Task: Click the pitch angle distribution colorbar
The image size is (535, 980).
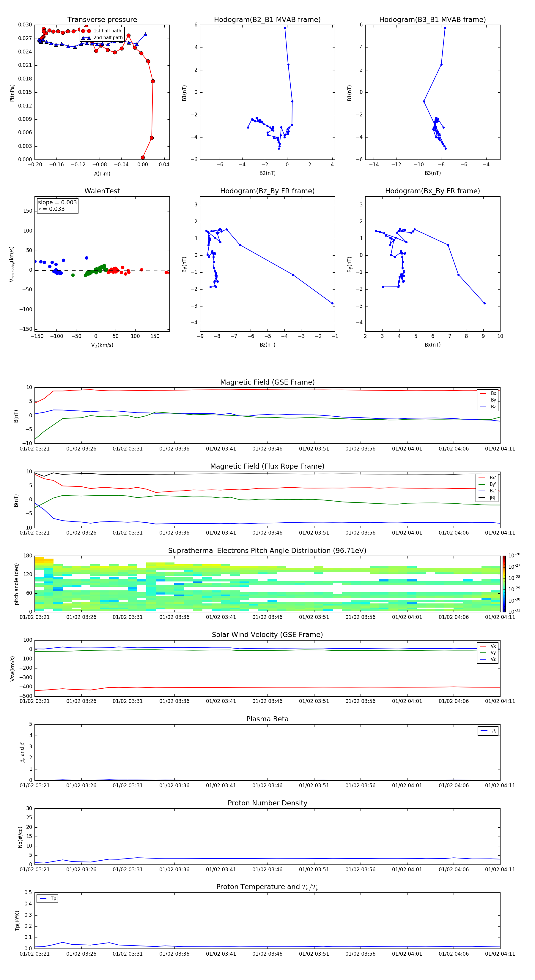Action: [504, 584]
